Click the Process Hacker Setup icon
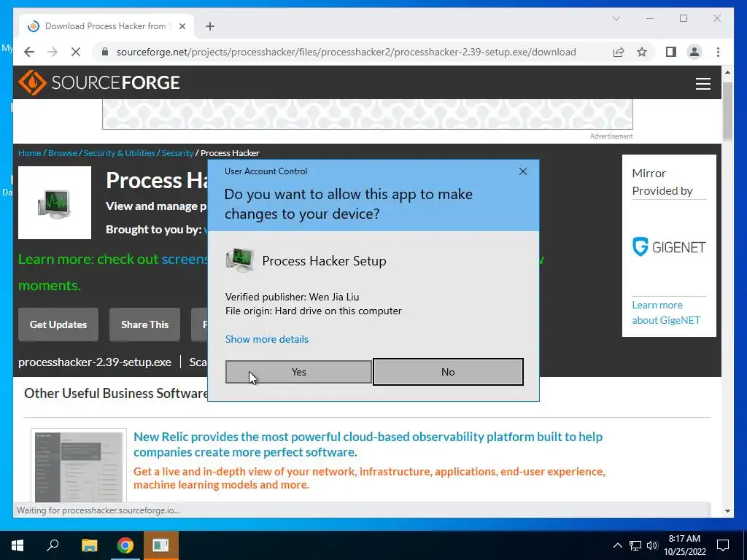The image size is (747, 560). [x=239, y=260]
